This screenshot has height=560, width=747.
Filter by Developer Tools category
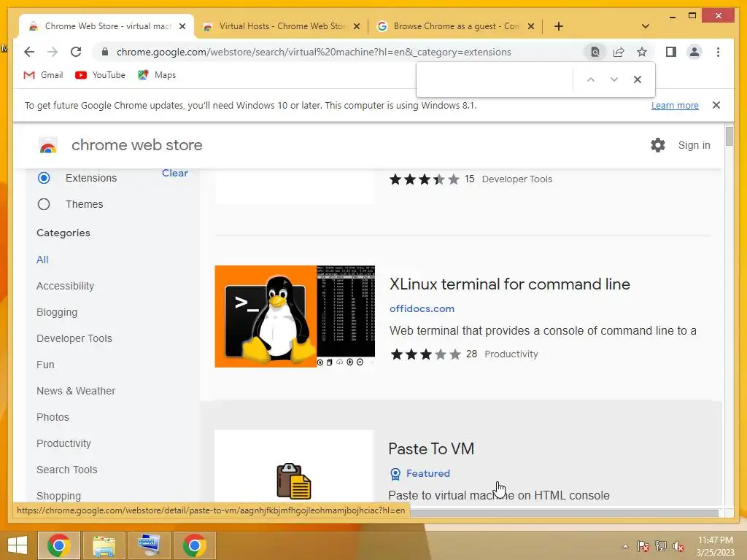tap(74, 338)
